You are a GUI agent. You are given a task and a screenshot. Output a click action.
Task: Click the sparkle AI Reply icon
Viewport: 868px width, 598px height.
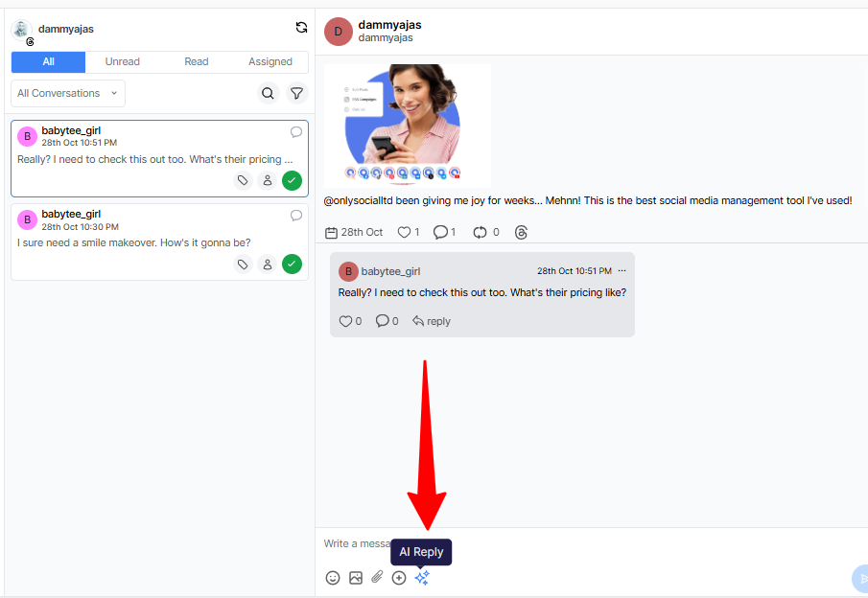click(x=422, y=578)
